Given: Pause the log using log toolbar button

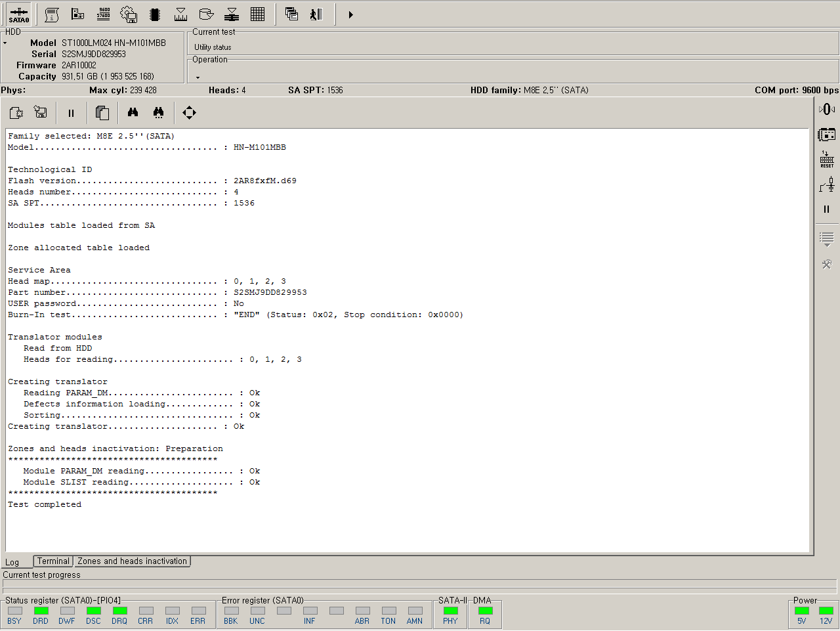Looking at the screenshot, I should 72,113.
